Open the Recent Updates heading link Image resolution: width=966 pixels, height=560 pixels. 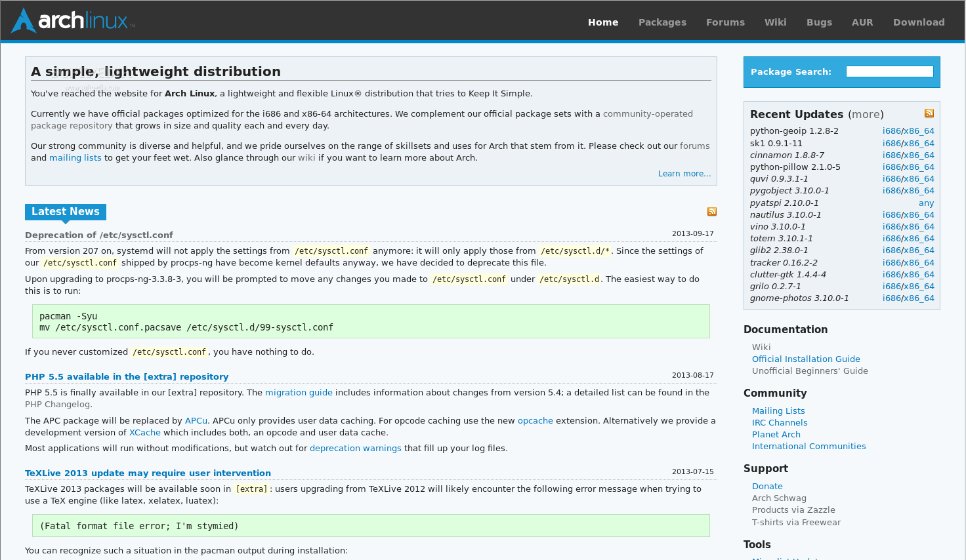pyautogui.click(x=797, y=114)
